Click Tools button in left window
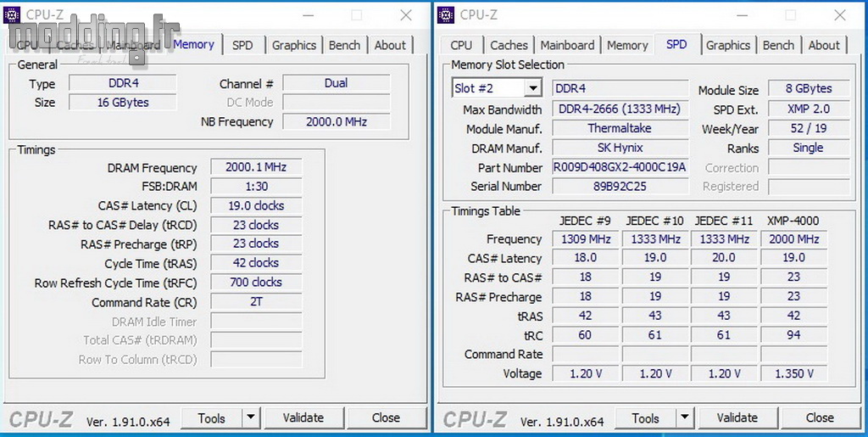The image size is (868, 437). click(x=211, y=417)
